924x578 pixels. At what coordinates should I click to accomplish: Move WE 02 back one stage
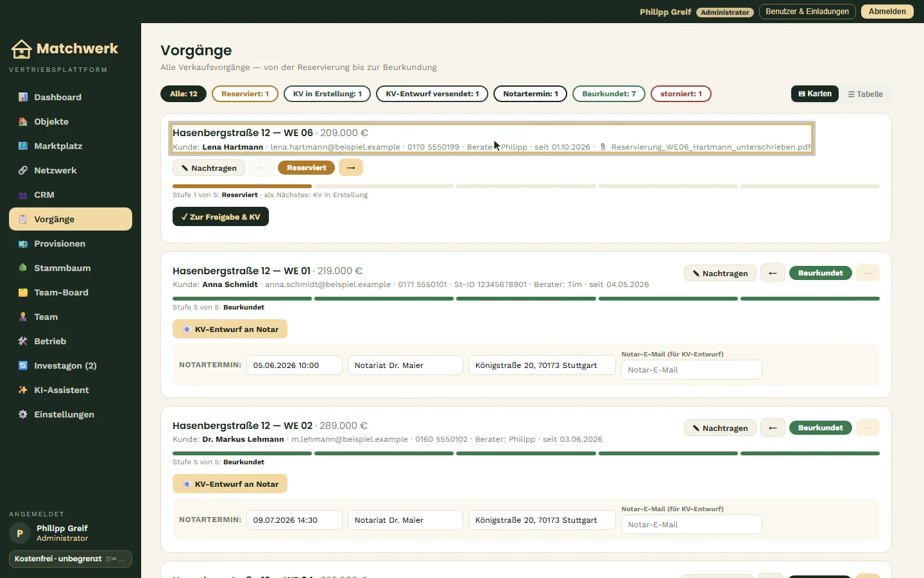click(x=773, y=428)
